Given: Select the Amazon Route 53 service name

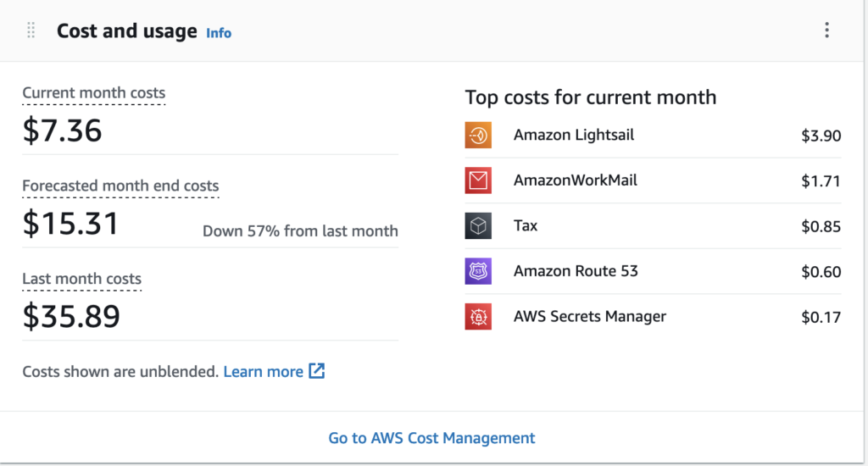Looking at the screenshot, I should coord(576,271).
